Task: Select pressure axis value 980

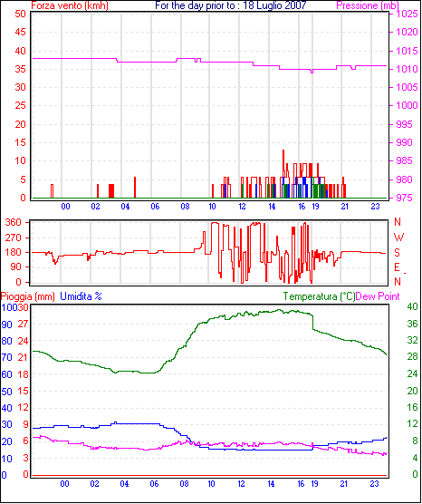Action: point(405,179)
